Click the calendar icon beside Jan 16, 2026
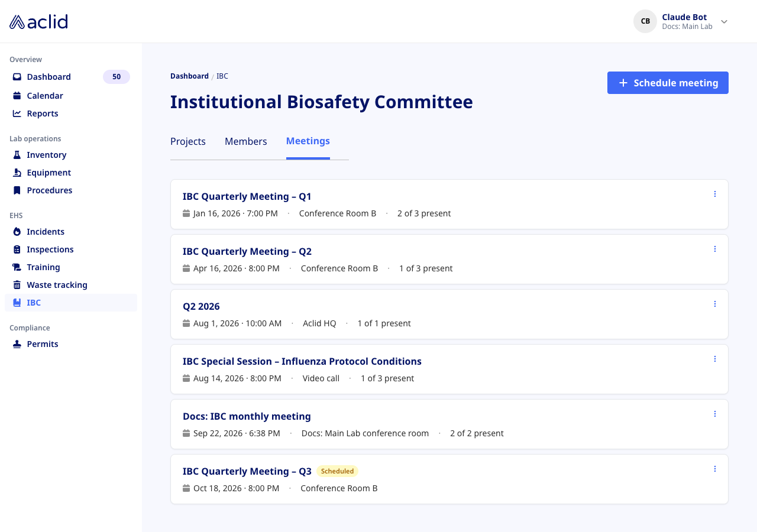This screenshot has height=532, width=757. 186,213
